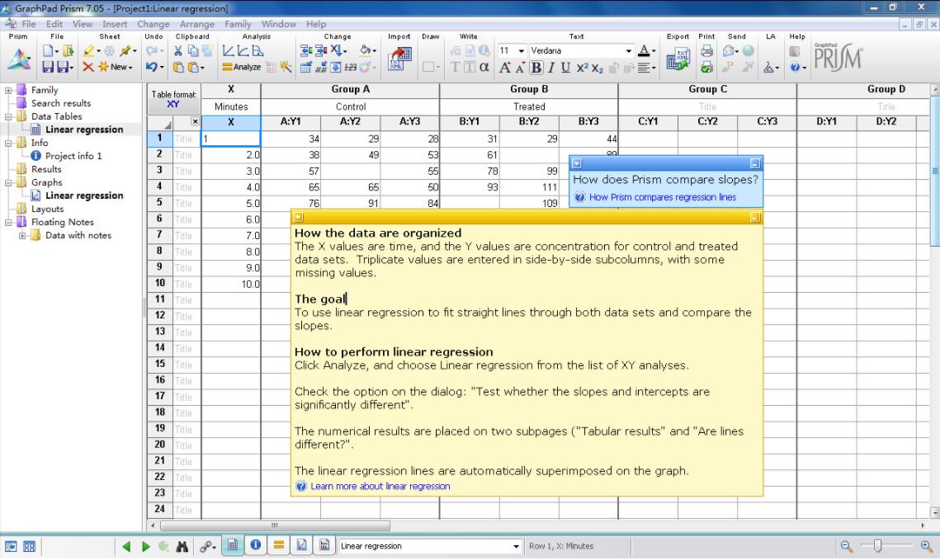
Task: Open the Verdana font name dropdown
Action: pyautogui.click(x=628, y=51)
